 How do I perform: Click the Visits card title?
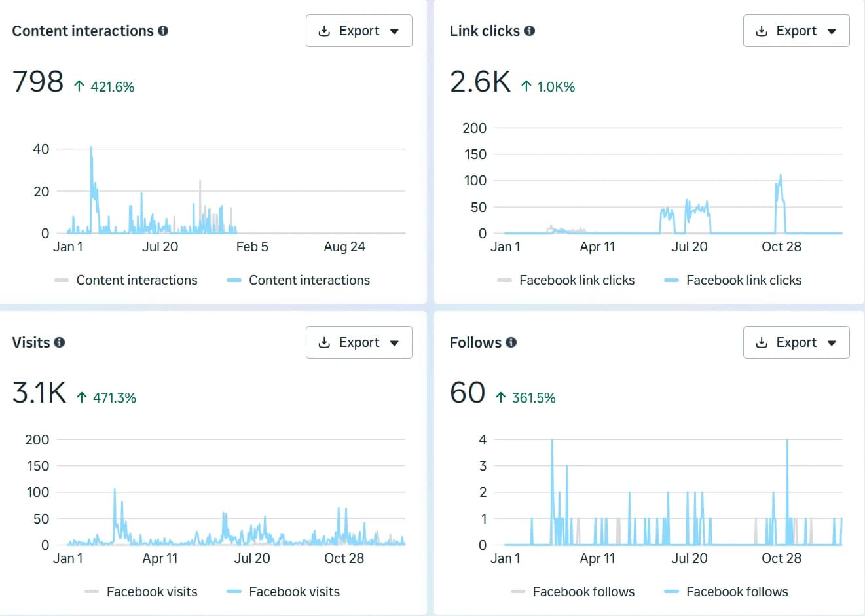(x=31, y=342)
